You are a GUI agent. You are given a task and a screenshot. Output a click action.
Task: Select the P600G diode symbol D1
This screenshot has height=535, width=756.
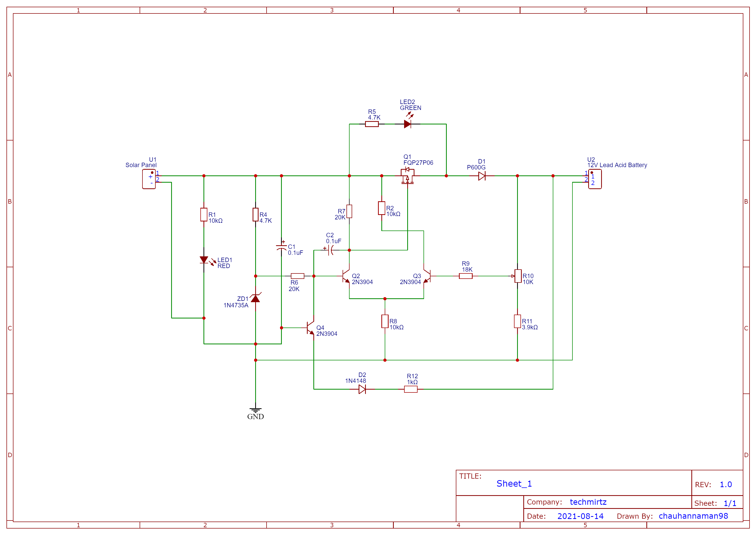coord(482,176)
